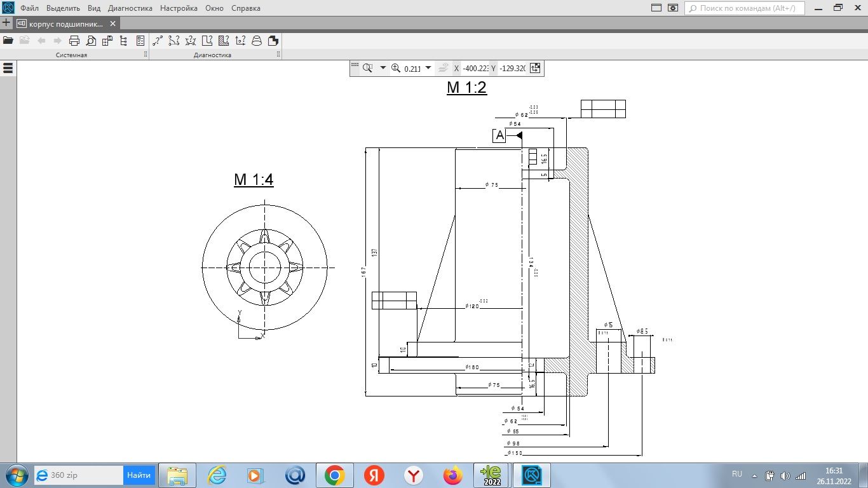Open Print Preview with the magnifier page icon

[91, 41]
